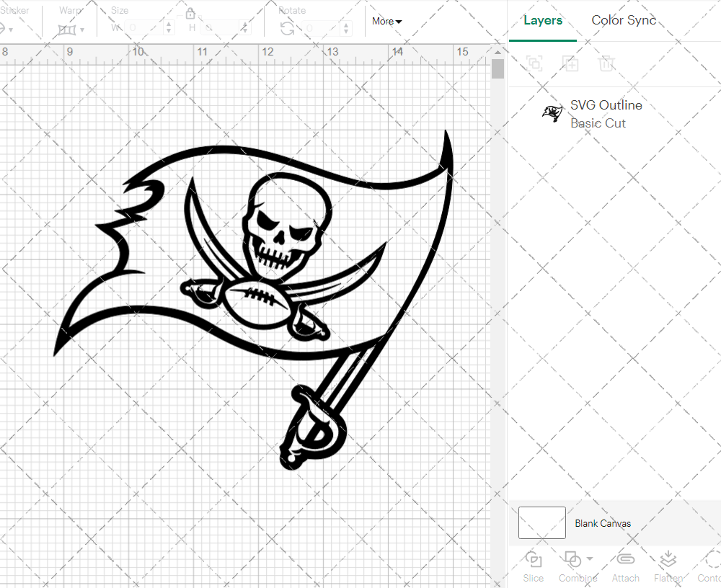Click the Duplicate layer icon
This screenshot has width=721, height=588.
pyautogui.click(x=571, y=63)
